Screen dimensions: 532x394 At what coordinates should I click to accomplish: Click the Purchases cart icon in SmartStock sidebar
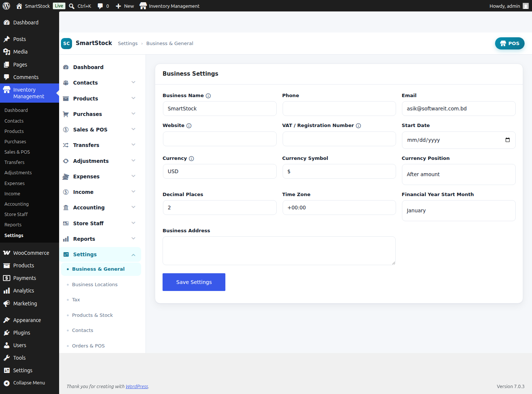click(66, 114)
